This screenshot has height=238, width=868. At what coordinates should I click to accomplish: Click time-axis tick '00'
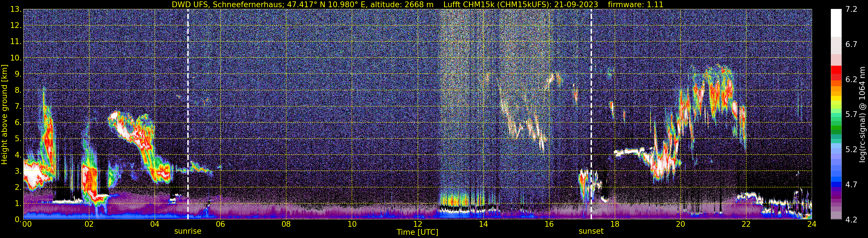(x=27, y=224)
